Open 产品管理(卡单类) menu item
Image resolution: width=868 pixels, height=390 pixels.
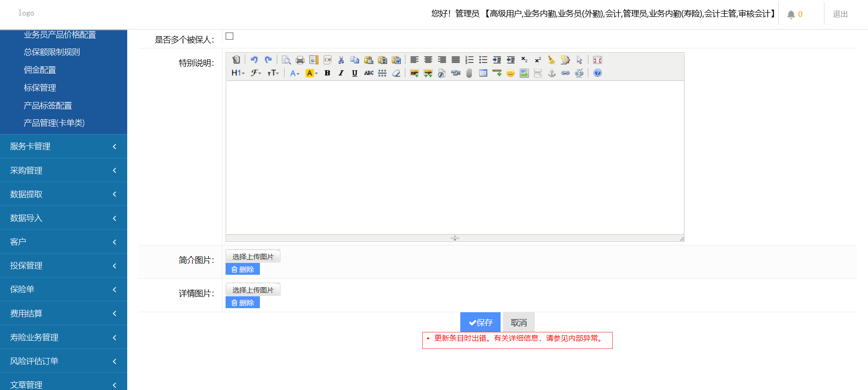(54, 123)
